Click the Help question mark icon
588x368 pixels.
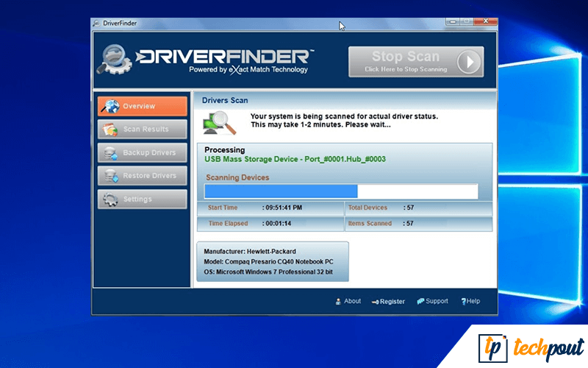pos(464,302)
